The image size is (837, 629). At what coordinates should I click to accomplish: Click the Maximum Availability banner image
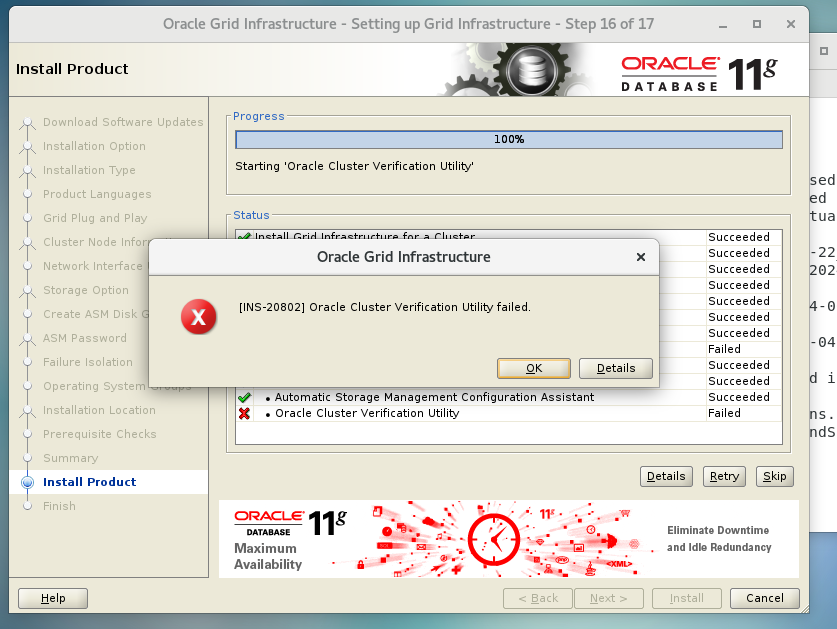click(x=508, y=539)
